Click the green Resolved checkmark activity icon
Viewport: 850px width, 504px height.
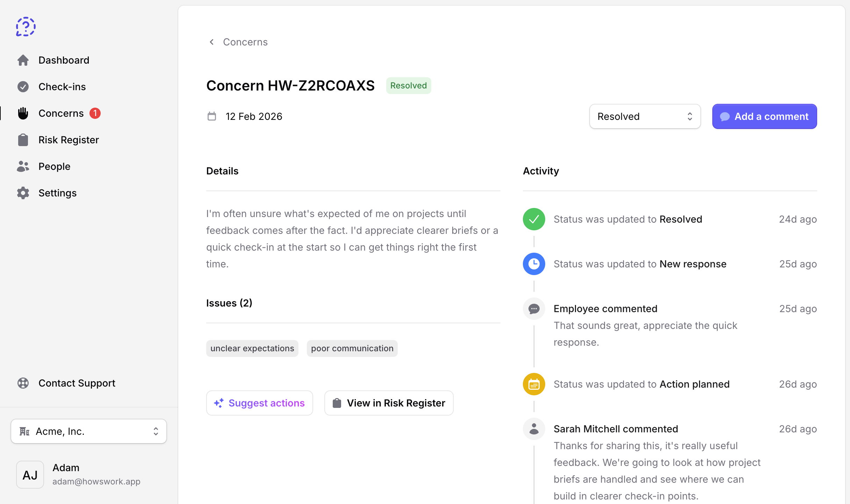pyautogui.click(x=534, y=219)
